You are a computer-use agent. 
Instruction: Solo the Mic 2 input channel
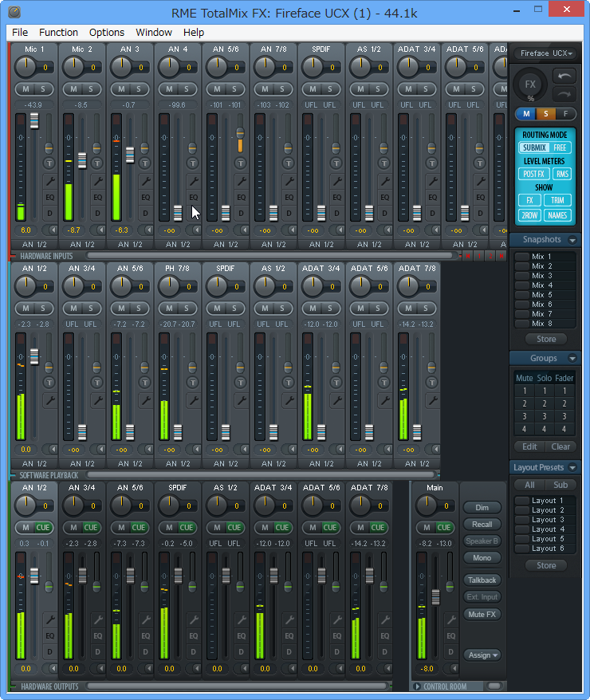pyautogui.click(x=91, y=89)
